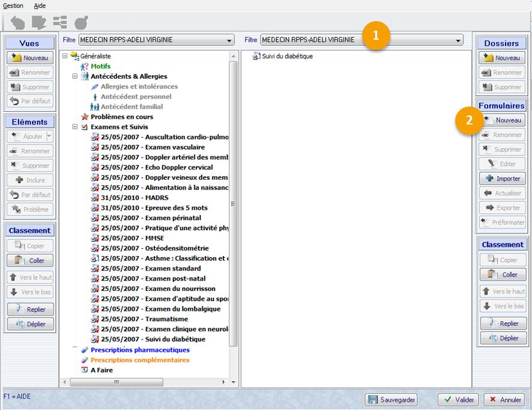The height and width of the screenshot is (410, 532).
Task: Collapse the Antécédents & Allergies node
Action: (x=75, y=76)
